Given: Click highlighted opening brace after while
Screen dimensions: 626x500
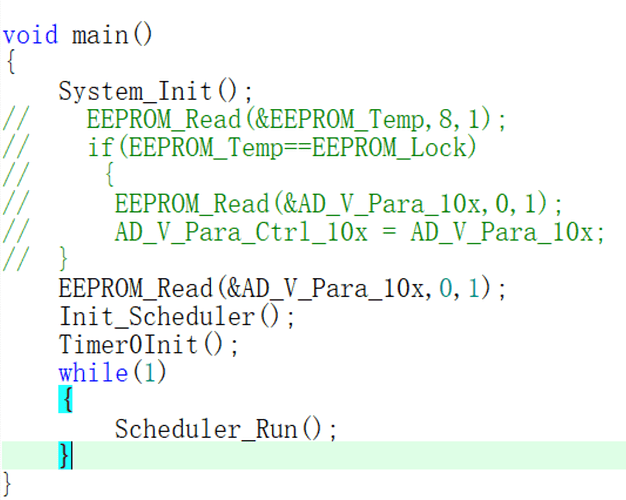Looking at the screenshot, I should 65,399.
